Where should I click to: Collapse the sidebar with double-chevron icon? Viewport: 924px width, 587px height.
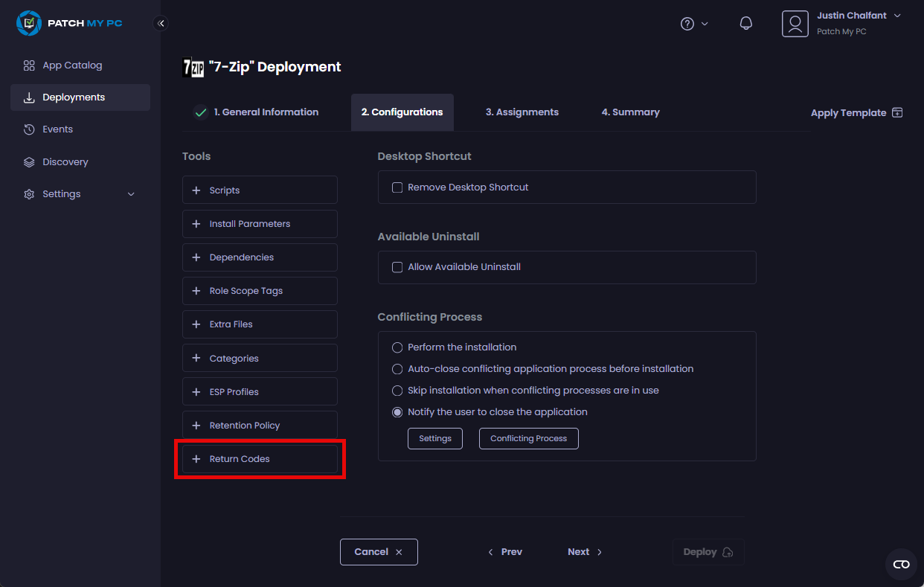click(x=161, y=24)
